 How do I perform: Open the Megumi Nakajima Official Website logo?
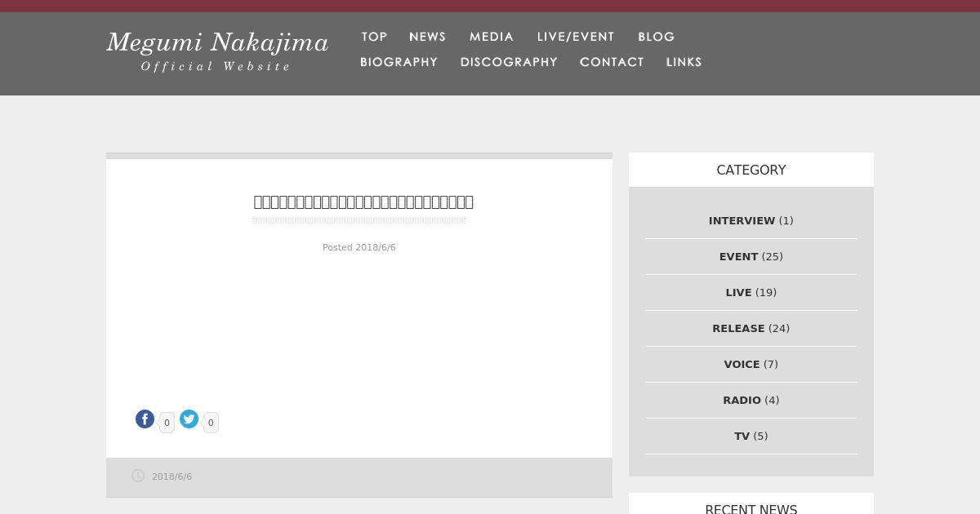217,52
